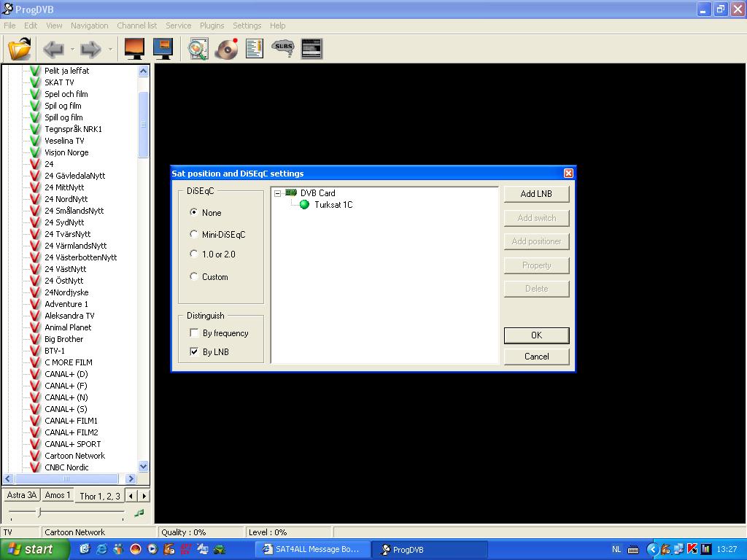The height and width of the screenshot is (560, 747).
Task: Open the channel search magnifier icon
Action: 198,49
